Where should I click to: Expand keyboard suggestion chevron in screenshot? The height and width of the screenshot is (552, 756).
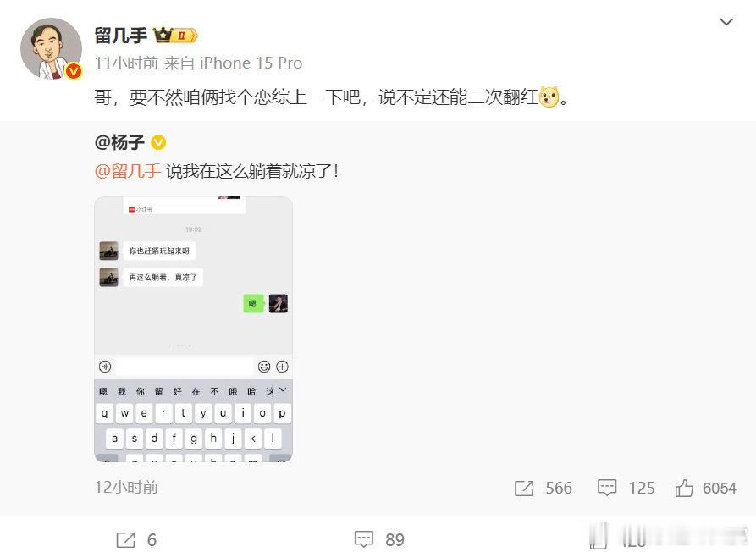(283, 389)
